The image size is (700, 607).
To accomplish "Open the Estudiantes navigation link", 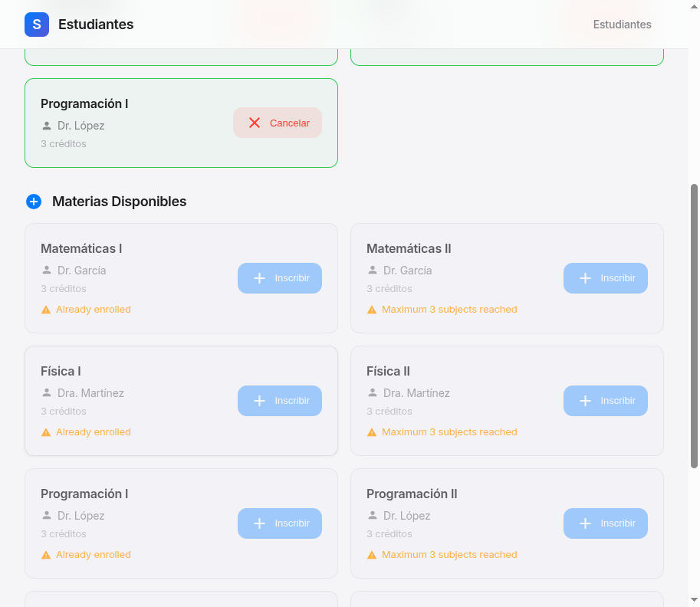I will [x=622, y=25].
